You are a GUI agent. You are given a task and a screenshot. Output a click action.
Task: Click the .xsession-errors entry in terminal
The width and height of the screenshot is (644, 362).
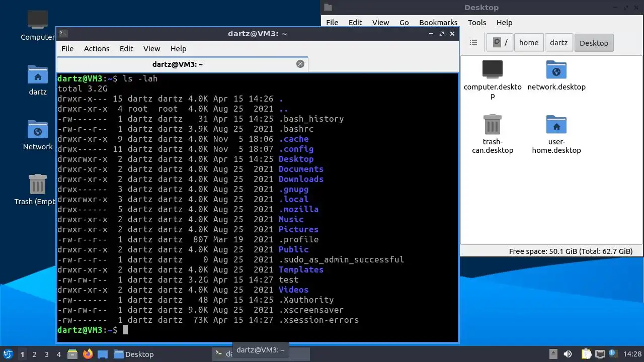(318, 320)
